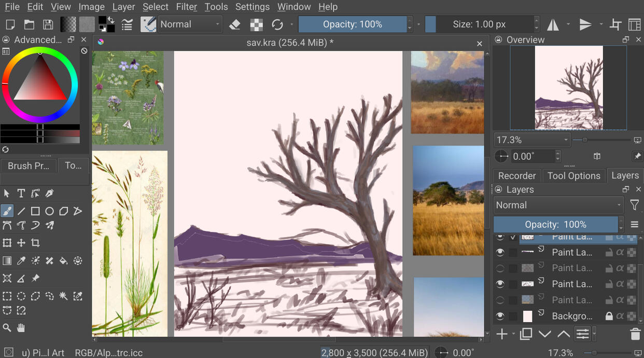644x358 pixels.
Task: Open the 17.3% zoom level dropdown
Action: coord(532,140)
